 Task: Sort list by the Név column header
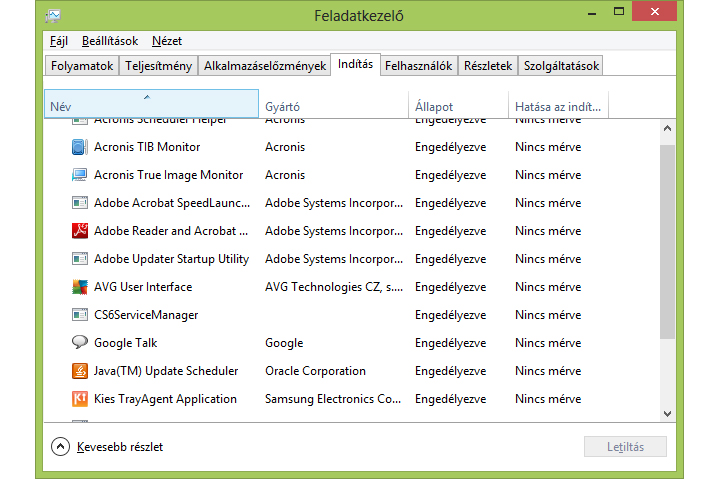150,106
